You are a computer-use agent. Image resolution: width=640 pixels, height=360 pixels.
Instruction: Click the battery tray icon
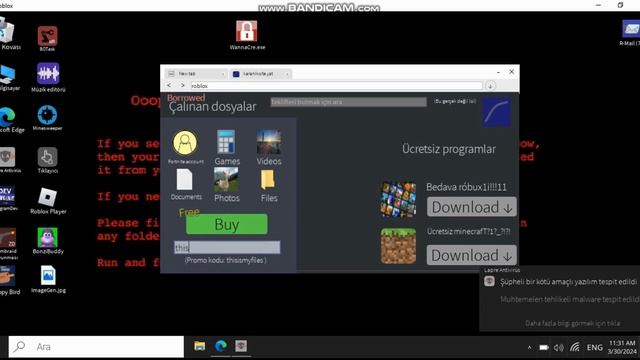544,347
